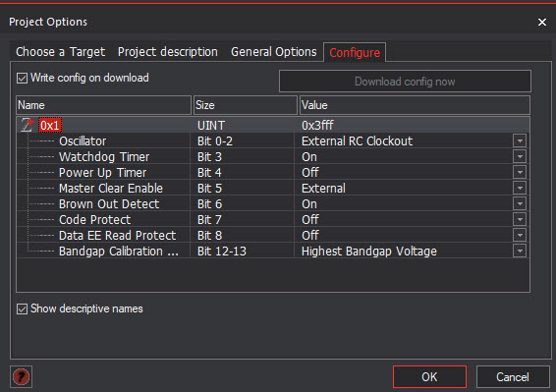Open the Brown Out Detect dropdown
The width and height of the screenshot is (556, 392).
pyautogui.click(x=520, y=203)
